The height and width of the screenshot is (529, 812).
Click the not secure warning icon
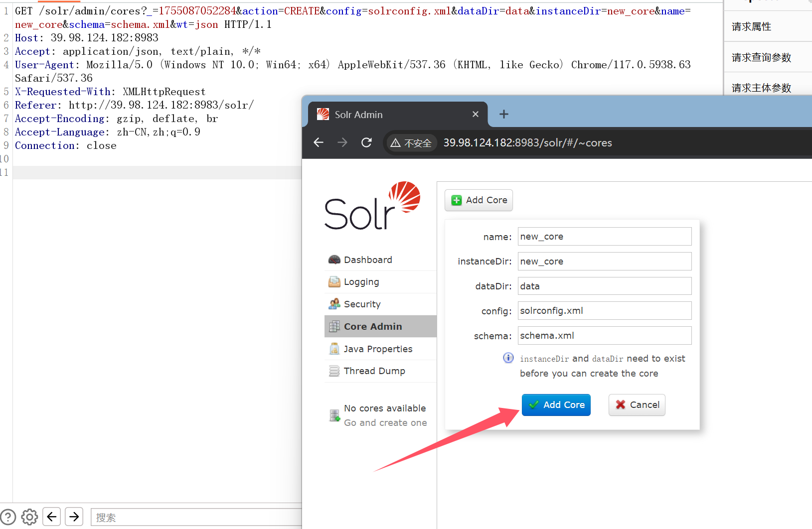396,143
